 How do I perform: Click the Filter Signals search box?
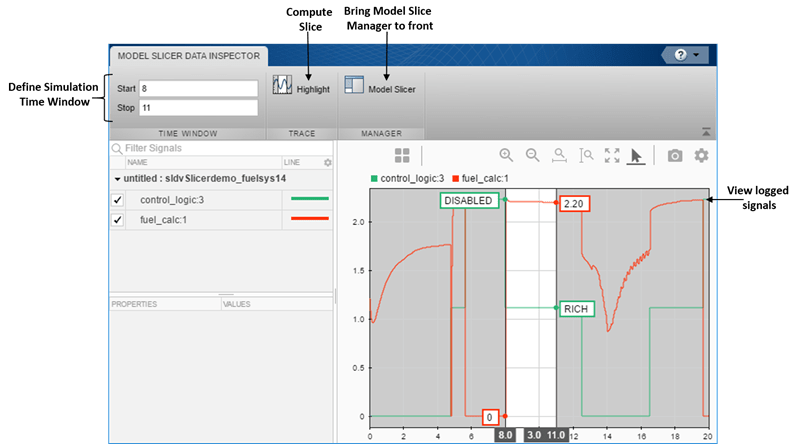click(x=221, y=148)
